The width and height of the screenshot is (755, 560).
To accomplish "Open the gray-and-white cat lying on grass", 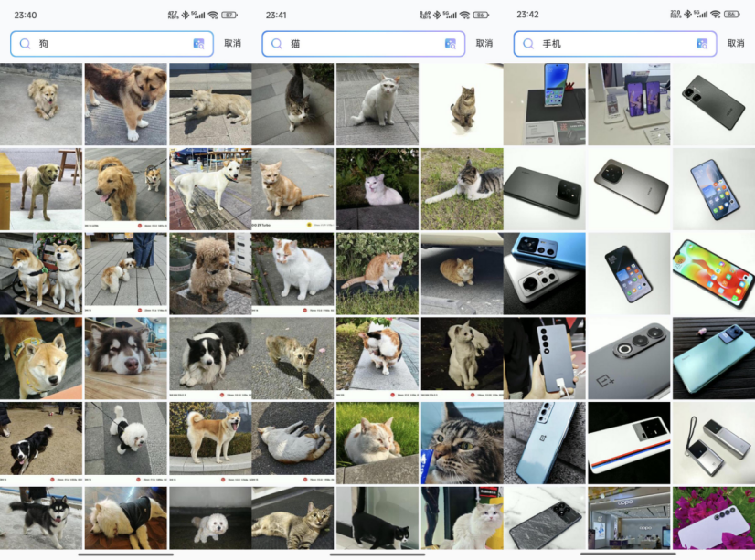I will pos(463,189).
